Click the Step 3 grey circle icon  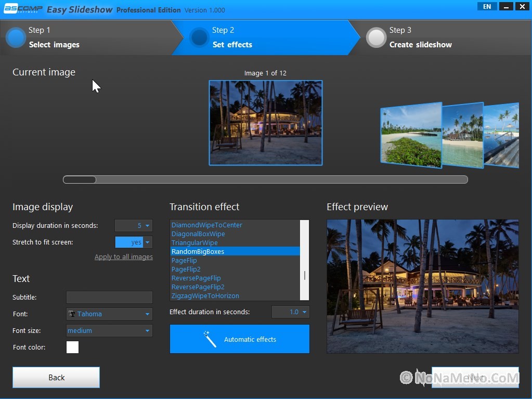tap(376, 37)
